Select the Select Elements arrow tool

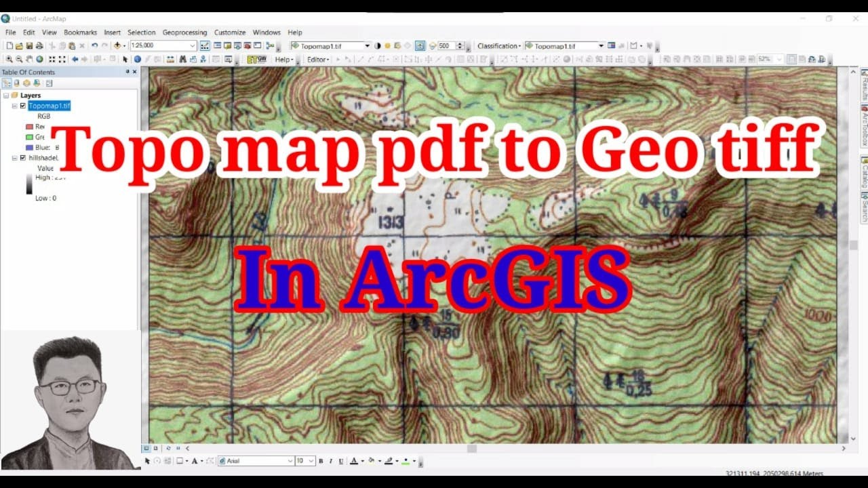pyautogui.click(x=125, y=60)
